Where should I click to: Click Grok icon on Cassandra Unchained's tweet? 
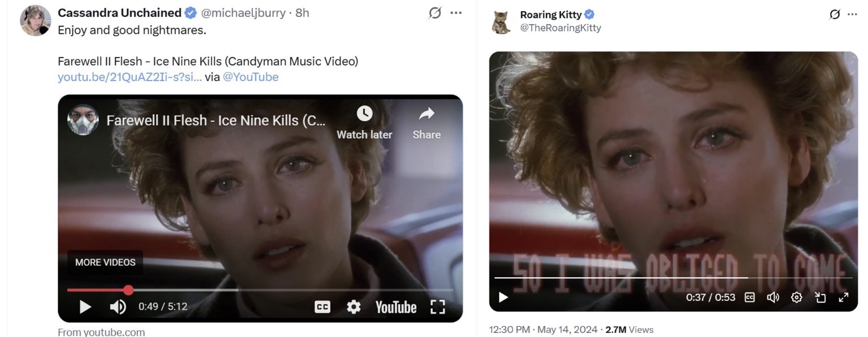pos(435,13)
